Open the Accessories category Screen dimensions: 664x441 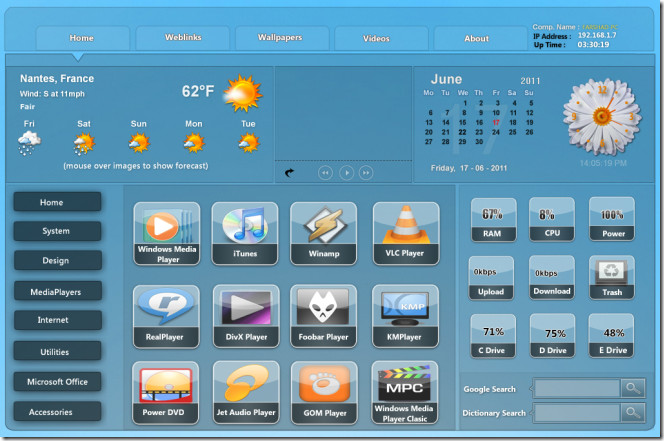click(x=58, y=411)
